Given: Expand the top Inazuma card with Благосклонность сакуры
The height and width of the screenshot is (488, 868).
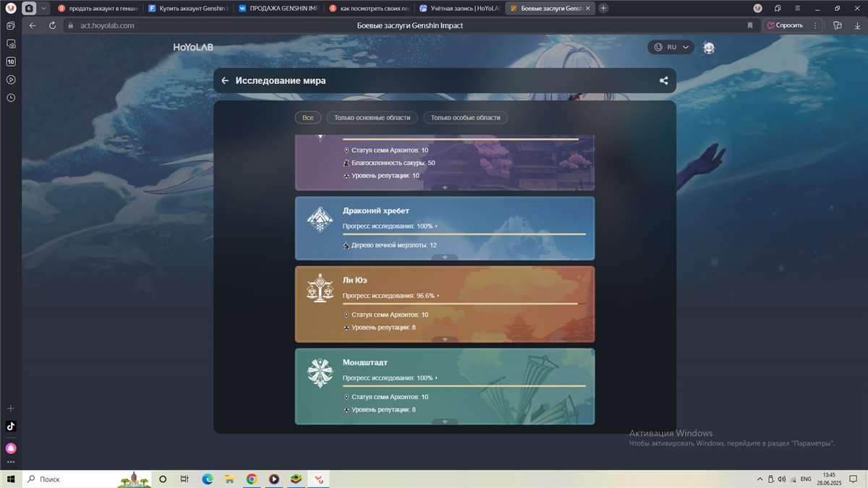Looking at the screenshot, I should (445, 187).
